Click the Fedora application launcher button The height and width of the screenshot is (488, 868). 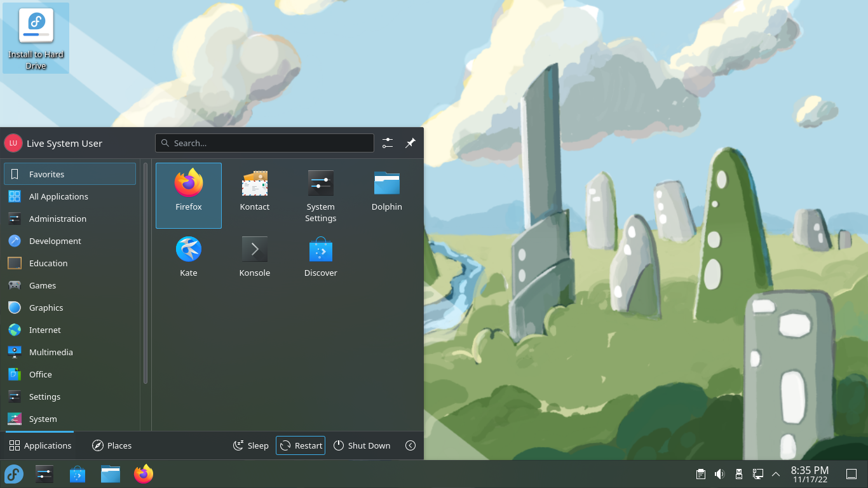[14, 474]
